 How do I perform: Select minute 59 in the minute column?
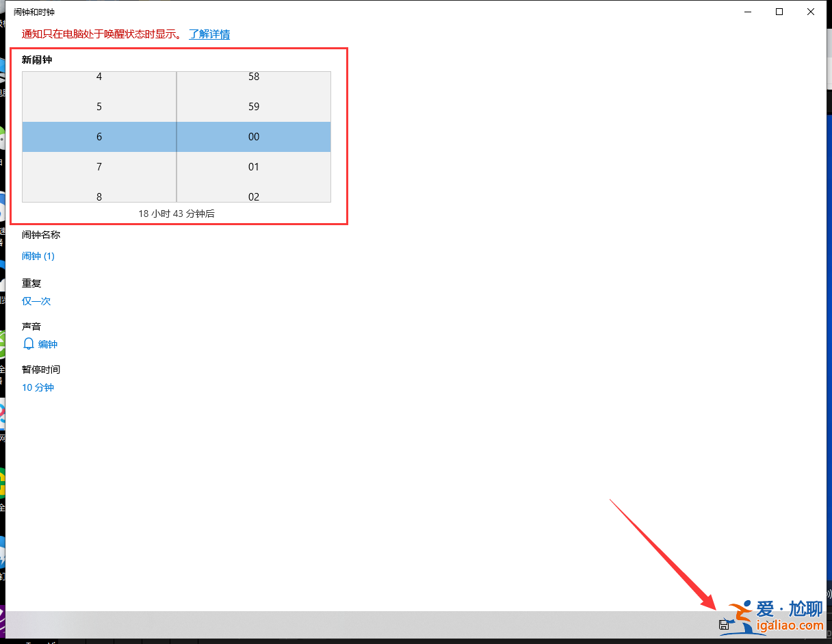(x=254, y=106)
